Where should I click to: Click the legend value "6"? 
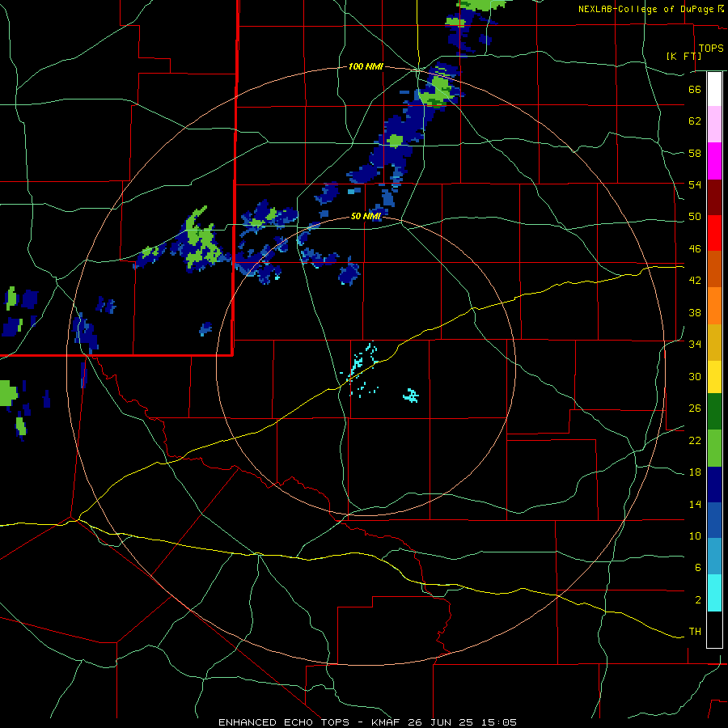698,568
